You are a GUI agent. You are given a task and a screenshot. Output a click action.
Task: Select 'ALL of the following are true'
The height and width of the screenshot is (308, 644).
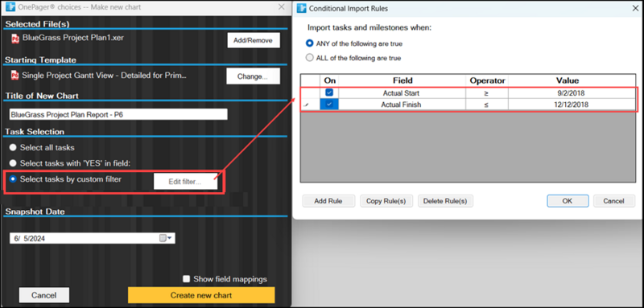(310, 58)
